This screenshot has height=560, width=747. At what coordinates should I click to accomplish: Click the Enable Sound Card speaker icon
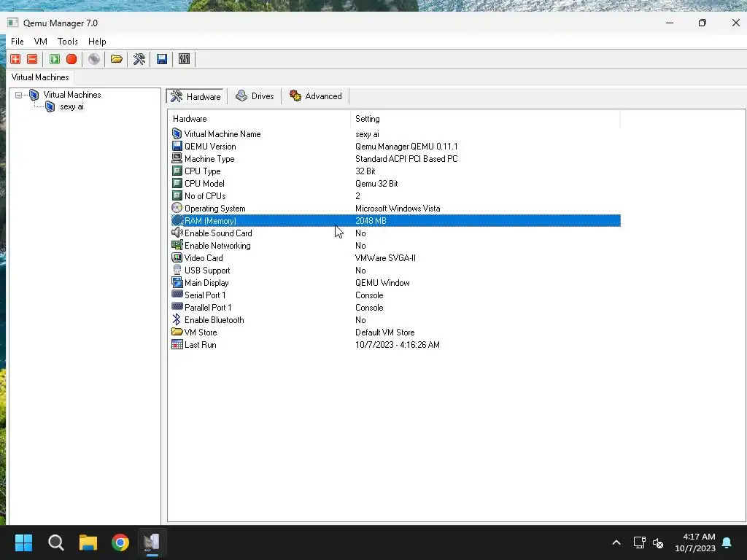coord(177,233)
